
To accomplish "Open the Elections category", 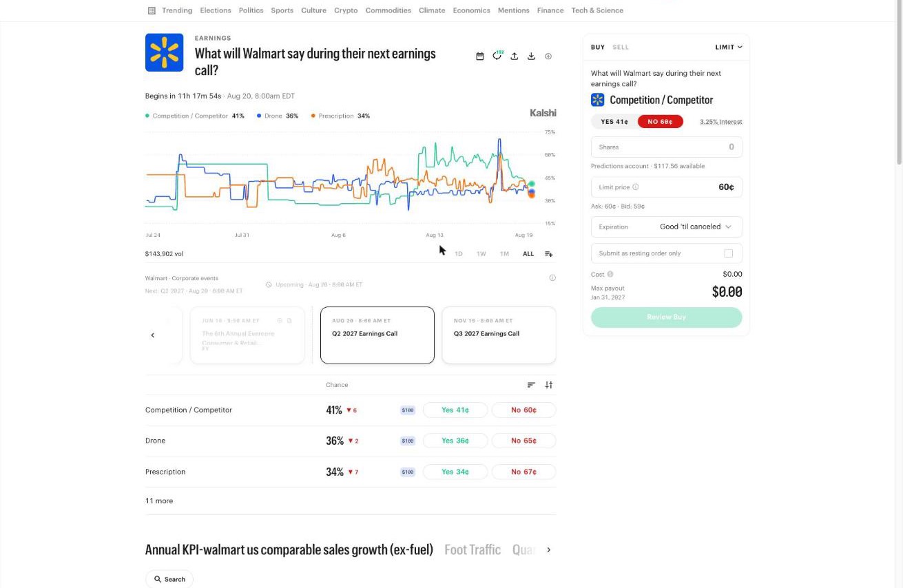I will click(x=216, y=10).
